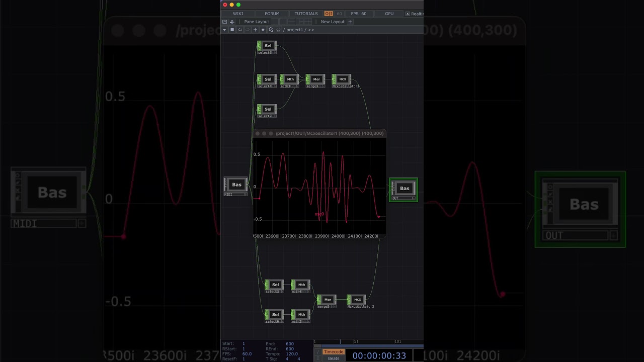Screen dimensions: 644x362
Task: Select the select6 node
Action: pos(274,315)
